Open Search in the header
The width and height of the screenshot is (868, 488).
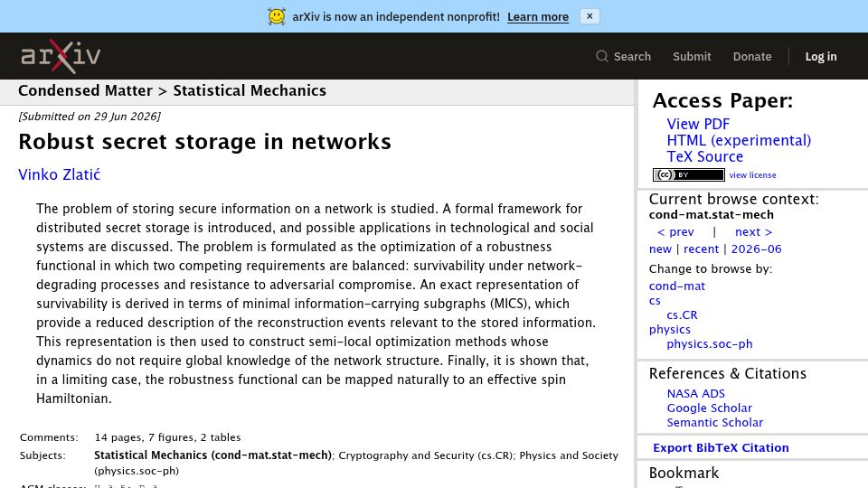coord(623,56)
